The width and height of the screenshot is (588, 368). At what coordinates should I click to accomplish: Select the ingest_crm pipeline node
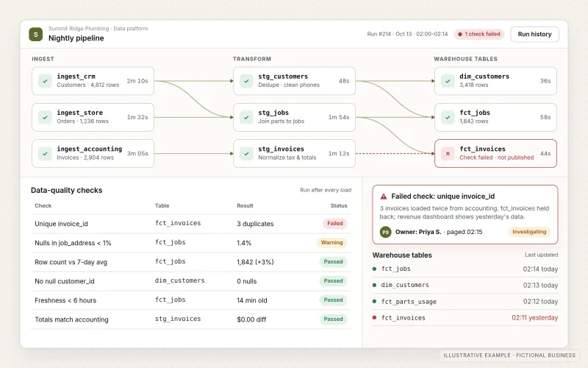(x=93, y=81)
